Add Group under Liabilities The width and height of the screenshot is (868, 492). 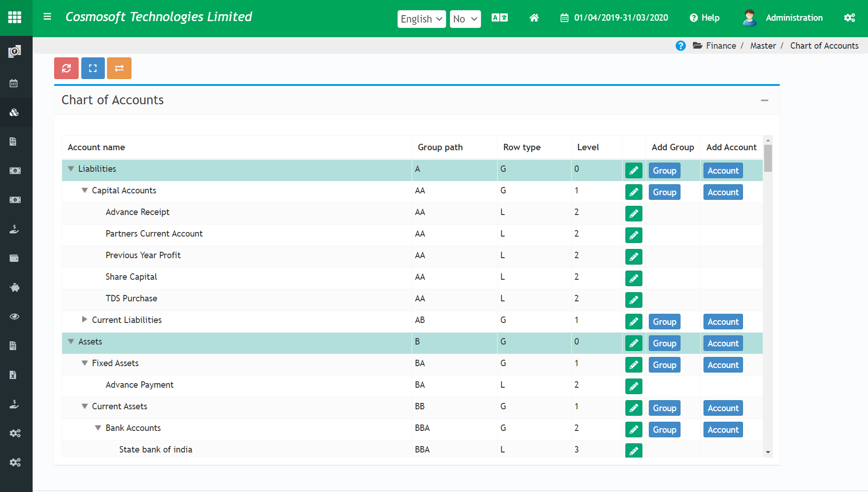(664, 170)
